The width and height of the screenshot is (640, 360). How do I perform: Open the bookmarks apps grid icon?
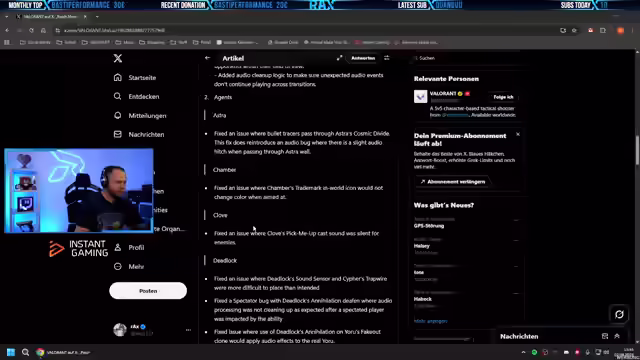[x=7, y=42]
